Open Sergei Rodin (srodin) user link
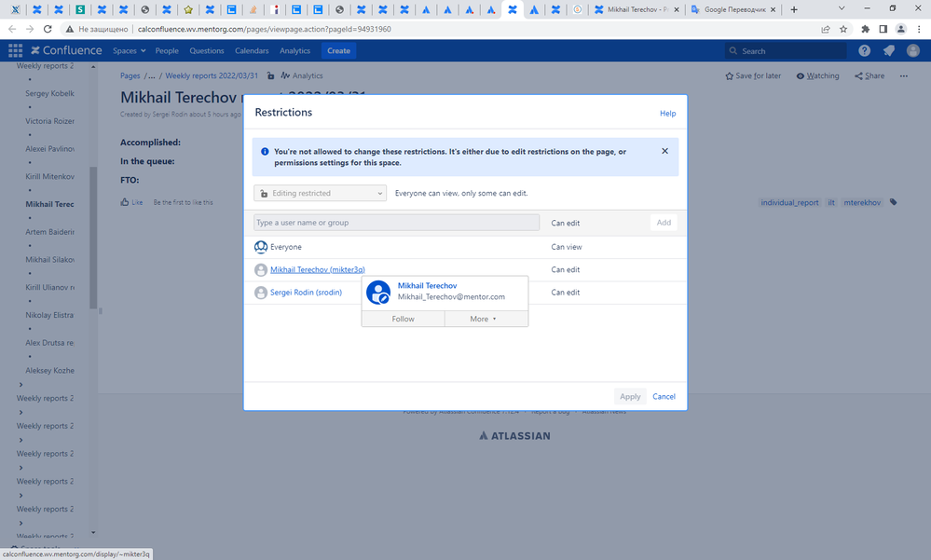The image size is (931, 560). 306,293
